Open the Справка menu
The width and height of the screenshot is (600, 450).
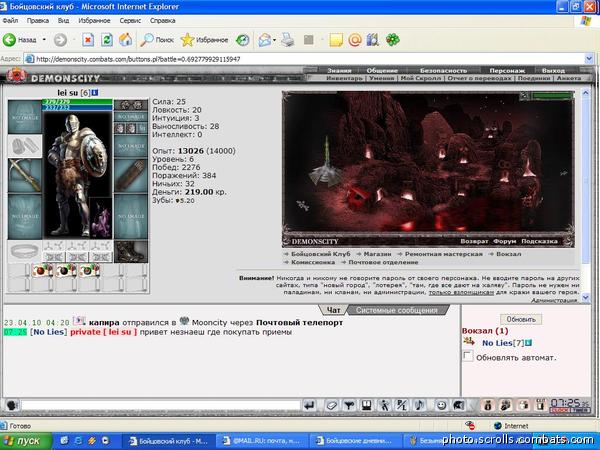(x=163, y=21)
